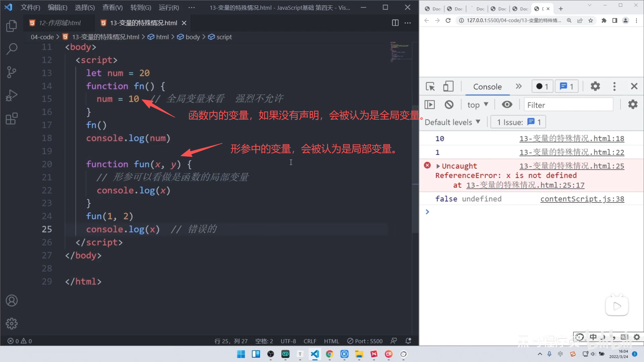Viewport: 644px width, 362px height.
Task: Go back in Chrome
Action: tap(427, 20)
